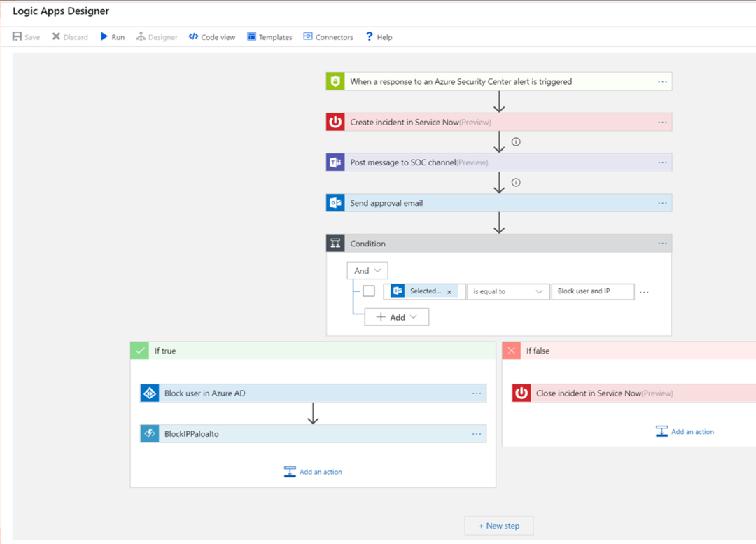Open the Templates toolbar item
Viewport: 756px width, 544px height.
point(269,36)
